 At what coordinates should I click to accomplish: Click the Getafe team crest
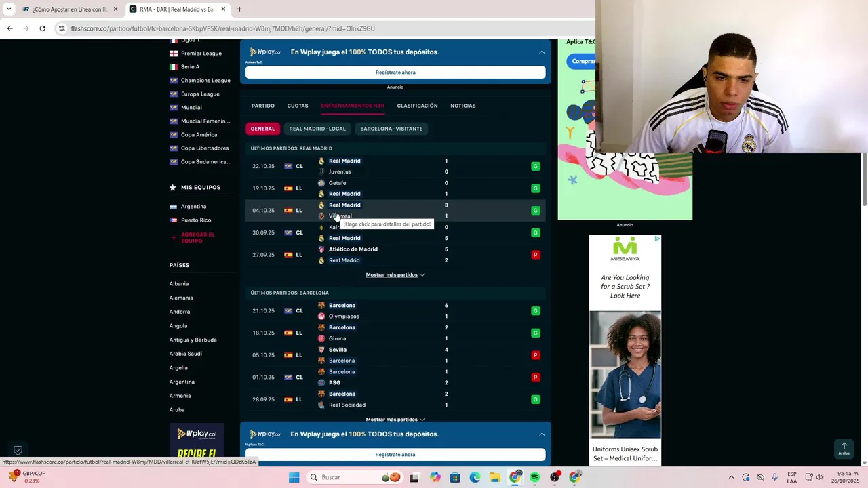[321, 183]
